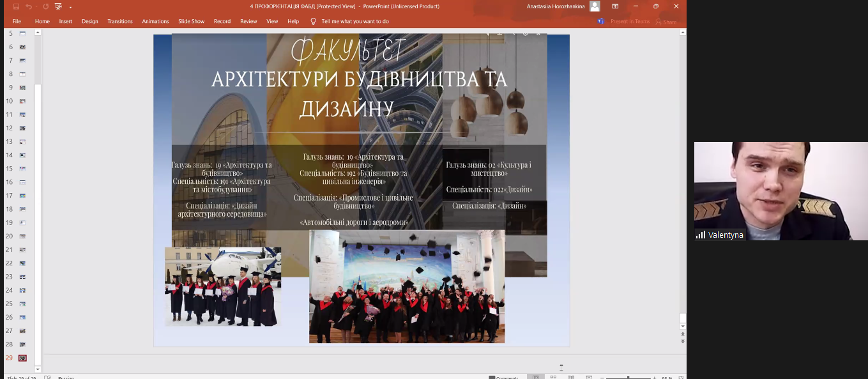Click the Undo arrow icon

pyautogui.click(x=29, y=6)
